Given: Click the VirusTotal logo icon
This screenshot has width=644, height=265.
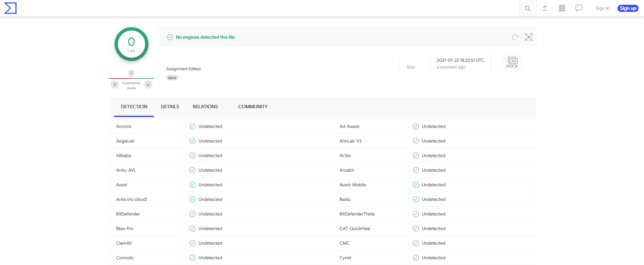Looking at the screenshot, I should coord(10,8).
